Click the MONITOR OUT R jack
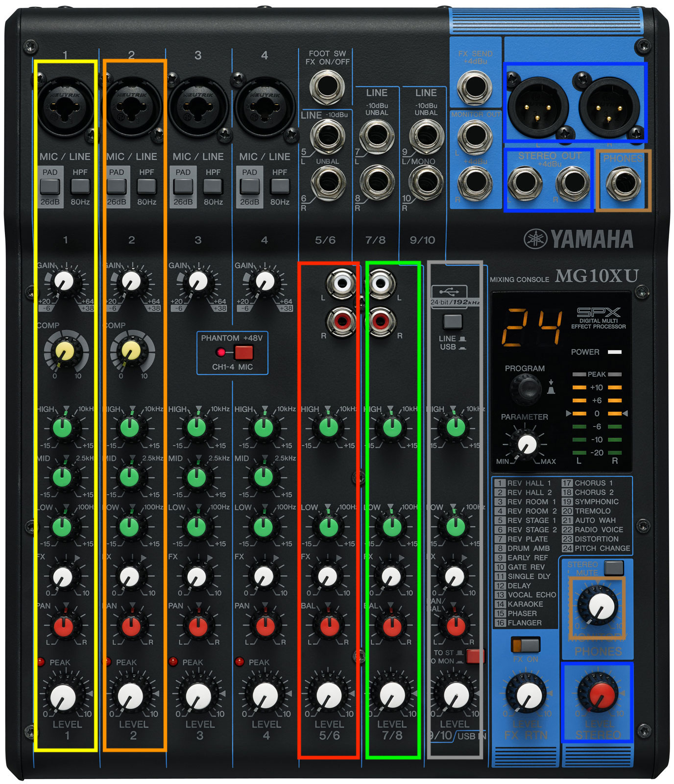The image size is (674, 784). point(474,183)
